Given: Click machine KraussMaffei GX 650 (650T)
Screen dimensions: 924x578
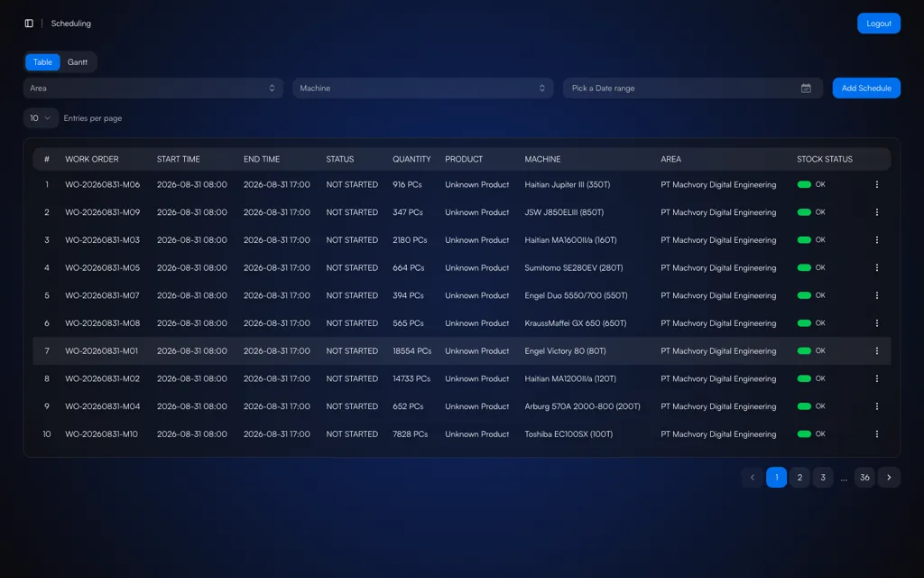Looking at the screenshot, I should coord(575,323).
